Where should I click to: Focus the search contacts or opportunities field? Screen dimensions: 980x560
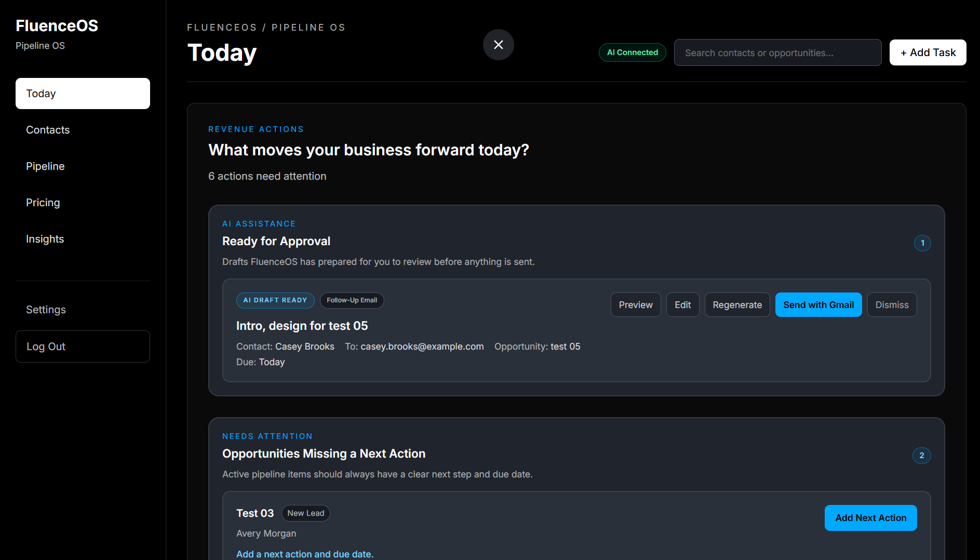(777, 52)
